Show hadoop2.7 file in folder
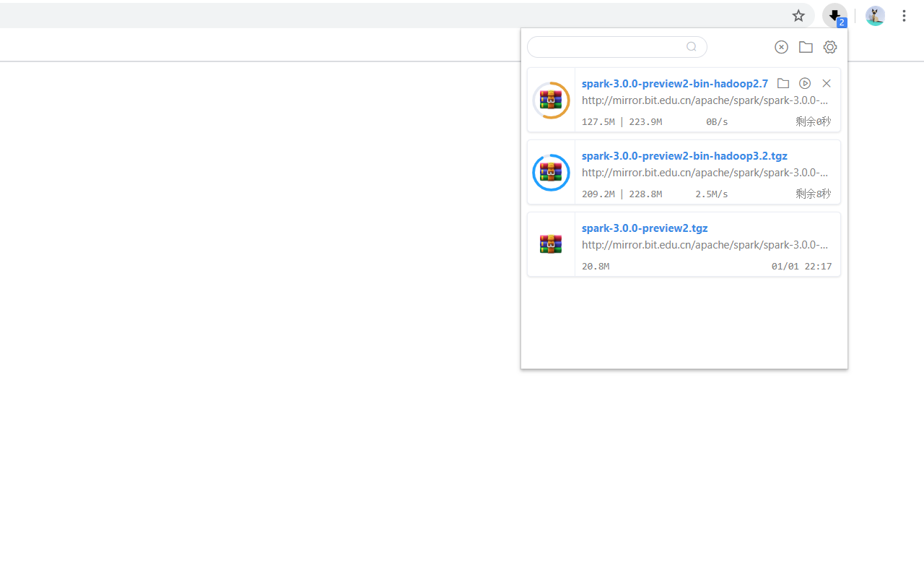The width and height of the screenshot is (924, 578). [x=783, y=83]
